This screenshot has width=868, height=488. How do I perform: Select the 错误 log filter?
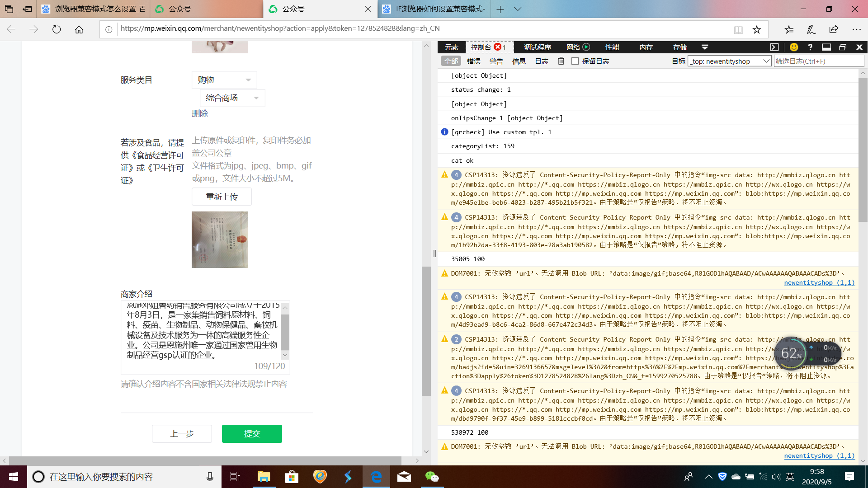pyautogui.click(x=473, y=61)
